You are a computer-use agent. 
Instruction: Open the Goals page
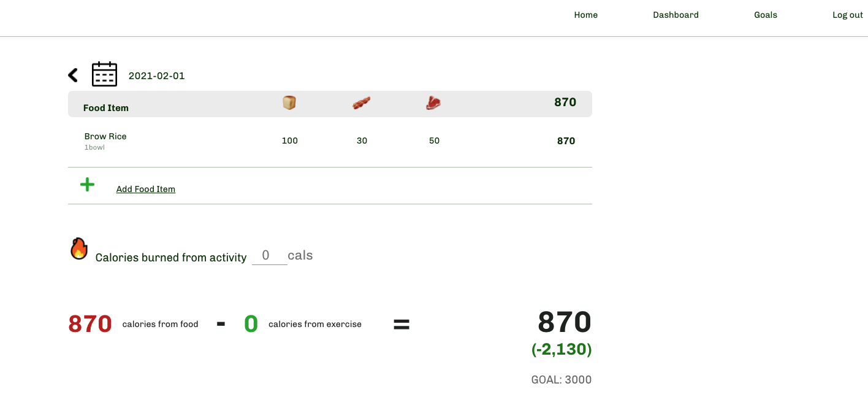point(765,15)
